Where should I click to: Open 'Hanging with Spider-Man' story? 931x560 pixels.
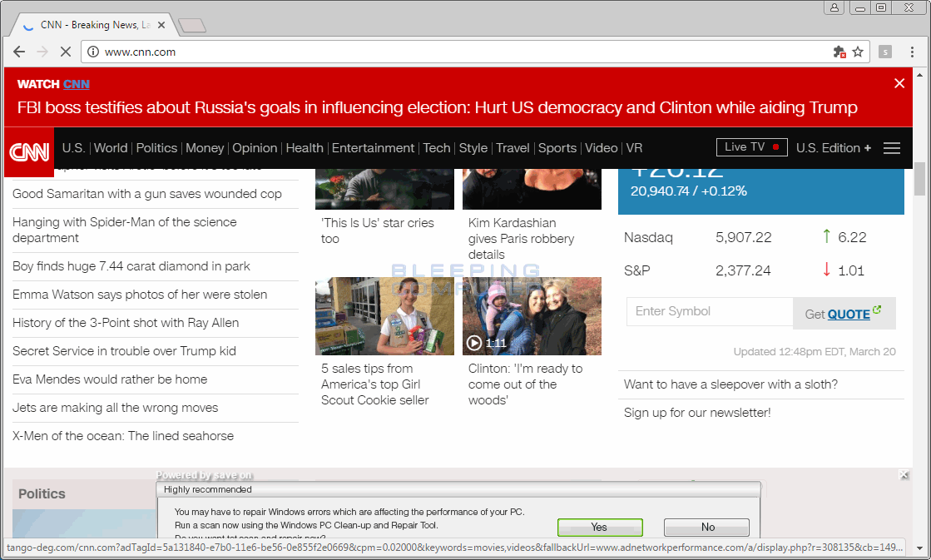point(125,230)
